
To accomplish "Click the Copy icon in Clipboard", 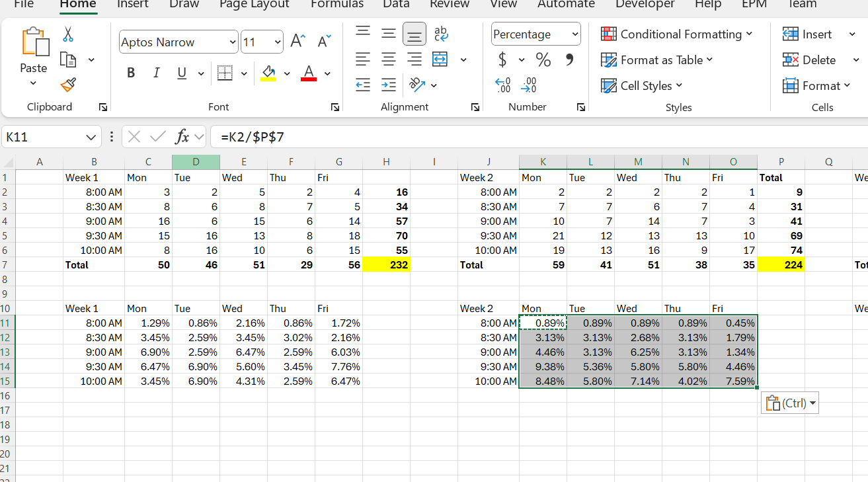I will (x=68, y=60).
